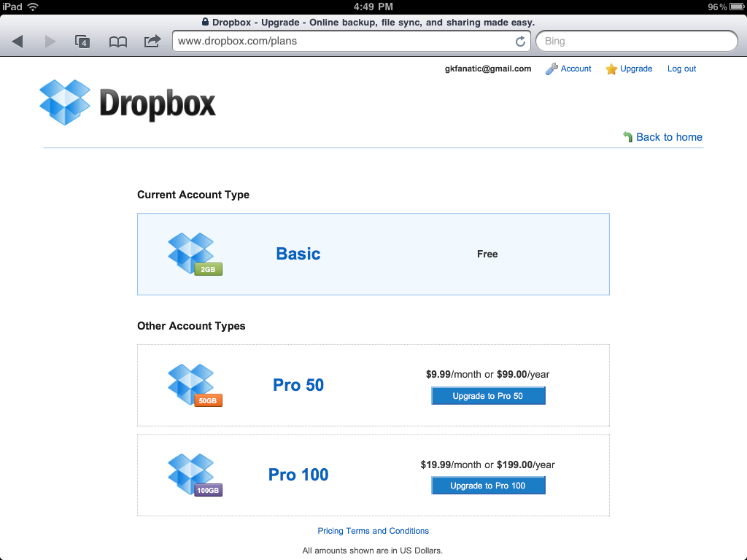The width and height of the screenshot is (747, 560).
Task: Tap the URL address bar field
Action: (x=343, y=42)
